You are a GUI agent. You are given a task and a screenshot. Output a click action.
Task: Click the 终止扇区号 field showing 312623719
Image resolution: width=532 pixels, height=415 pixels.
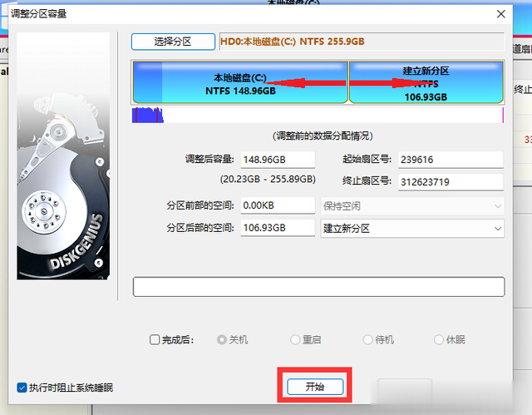[451, 182]
